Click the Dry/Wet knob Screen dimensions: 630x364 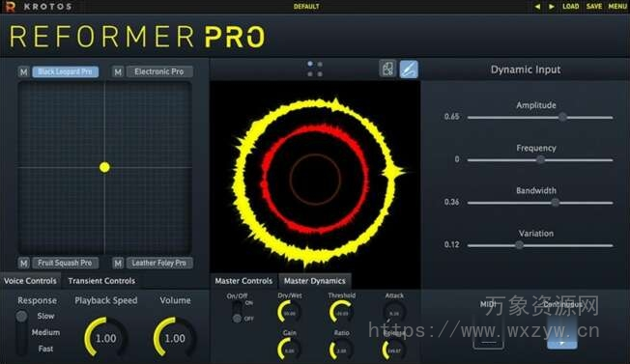pos(289,313)
